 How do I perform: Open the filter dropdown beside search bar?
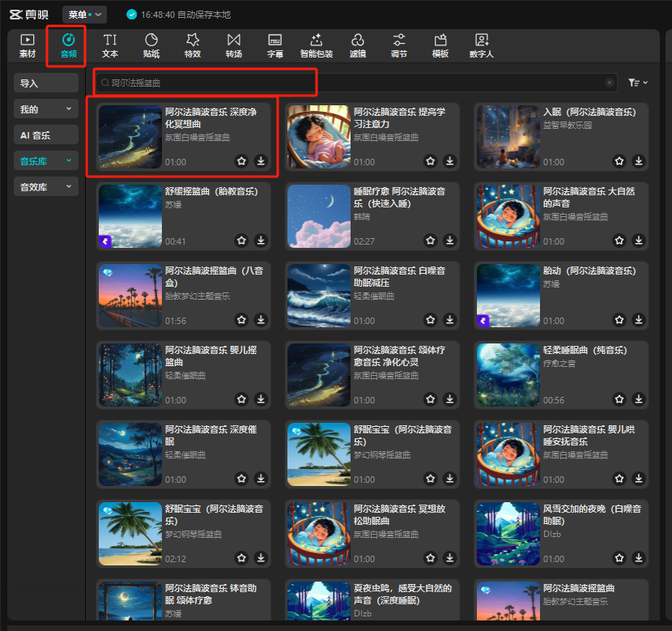coord(638,83)
